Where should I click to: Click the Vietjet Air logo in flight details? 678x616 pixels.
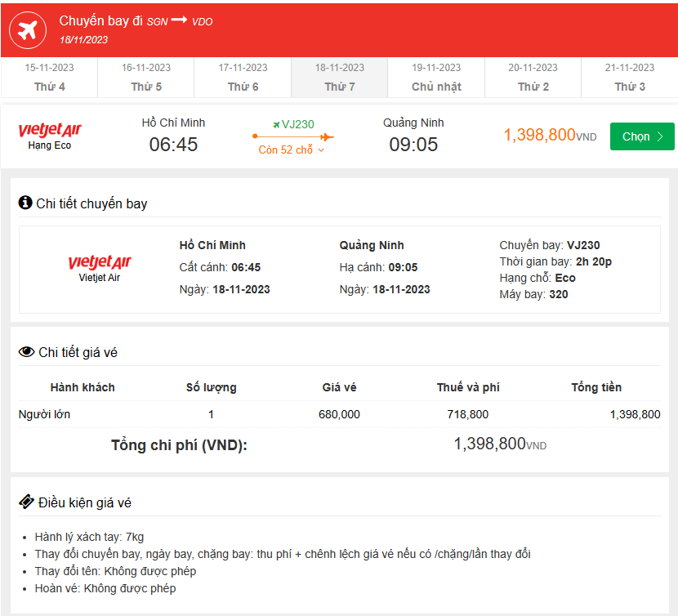100,262
